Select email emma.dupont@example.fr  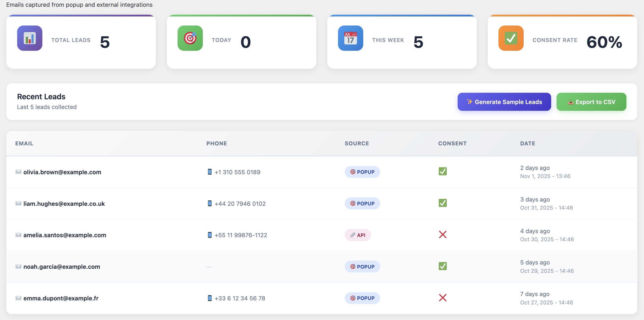point(61,298)
